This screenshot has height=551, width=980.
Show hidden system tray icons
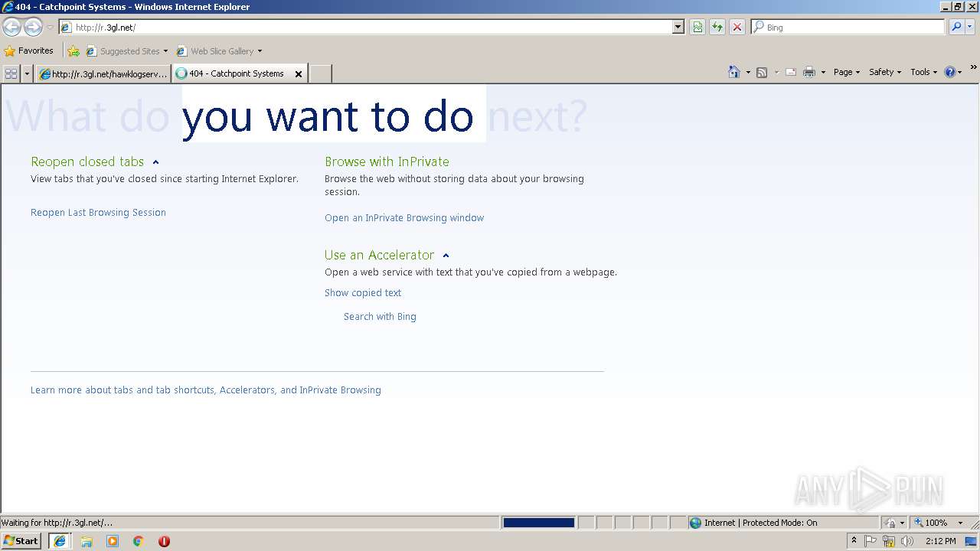coord(854,541)
